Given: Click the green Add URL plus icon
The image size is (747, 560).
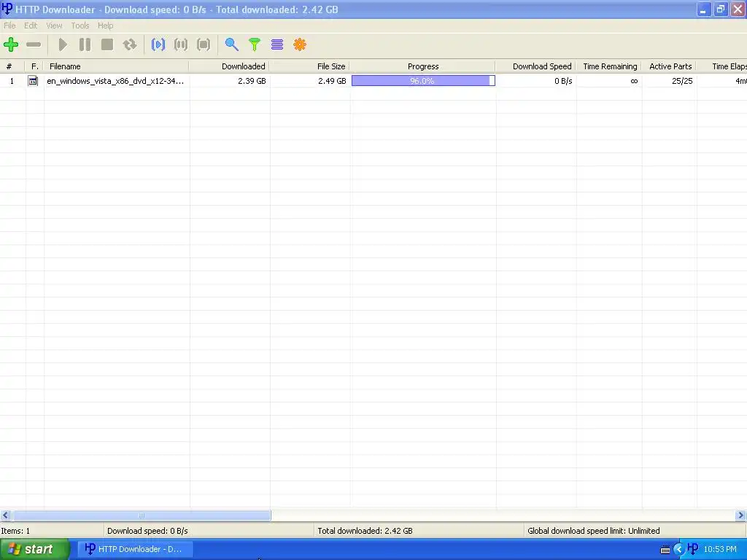Looking at the screenshot, I should [x=11, y=44].
